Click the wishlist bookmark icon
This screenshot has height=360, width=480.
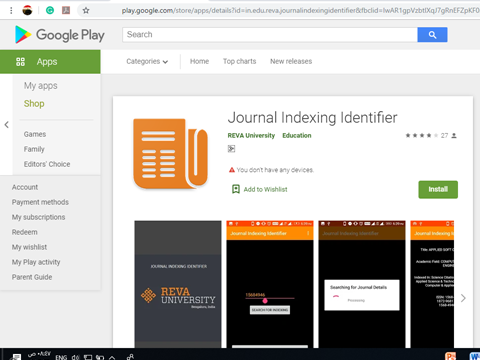point(236,189)
